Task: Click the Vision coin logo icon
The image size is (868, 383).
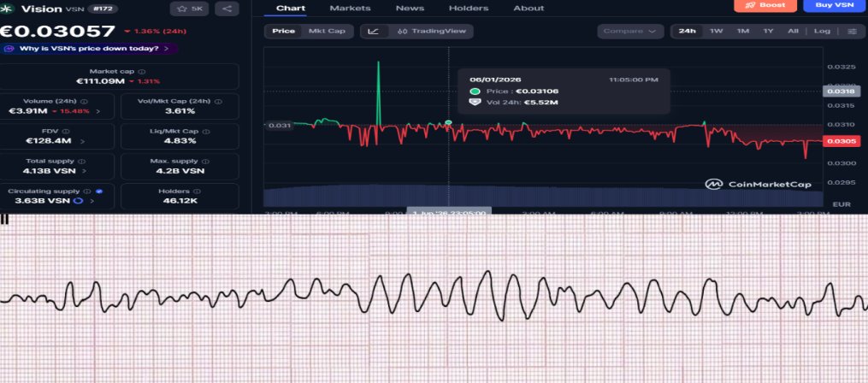Action: (x=7, y=9)
